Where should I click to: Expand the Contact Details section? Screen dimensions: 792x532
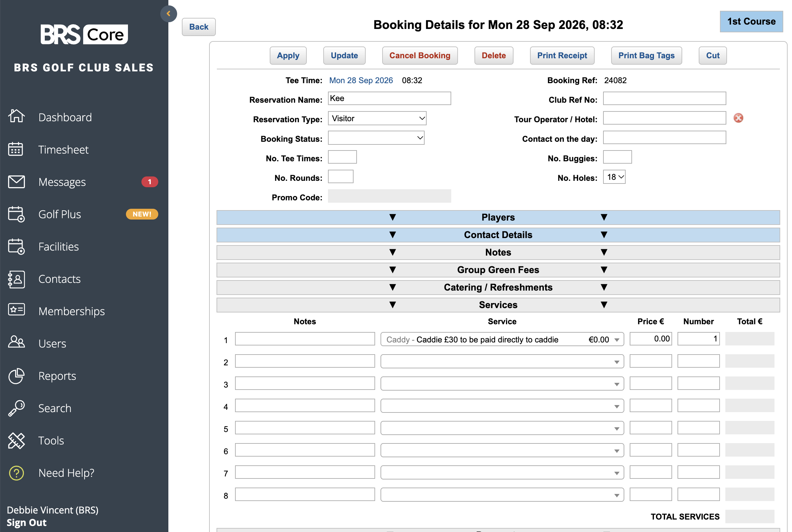498,235
